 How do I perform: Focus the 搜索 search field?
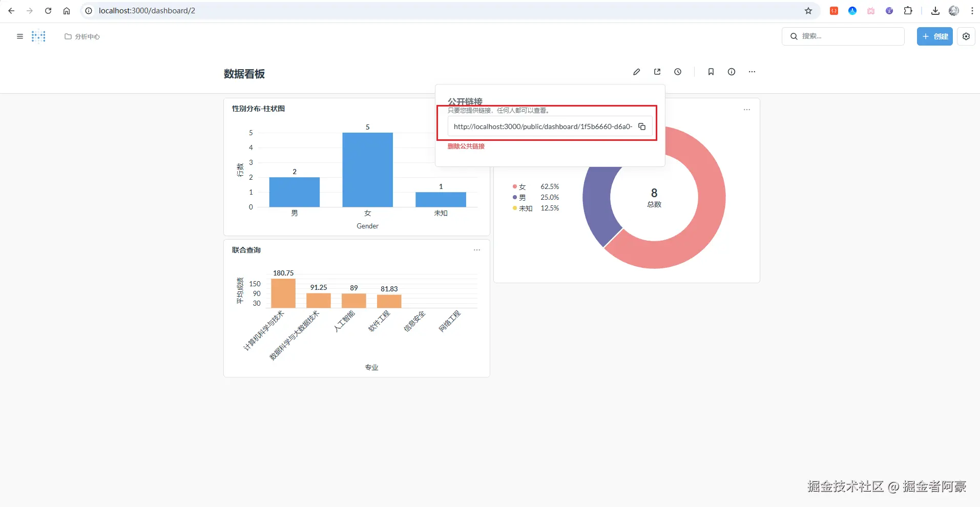[843, 36]
